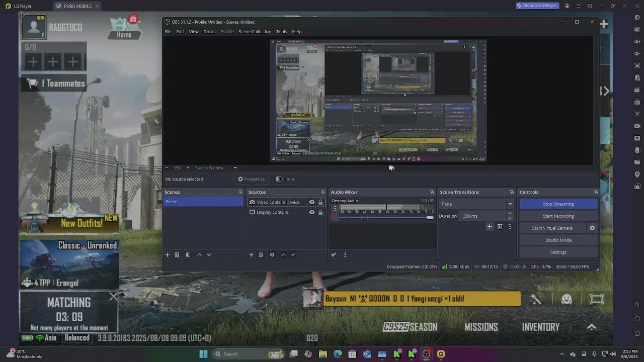Pop out the Scenes dock icon

(240, 192)
